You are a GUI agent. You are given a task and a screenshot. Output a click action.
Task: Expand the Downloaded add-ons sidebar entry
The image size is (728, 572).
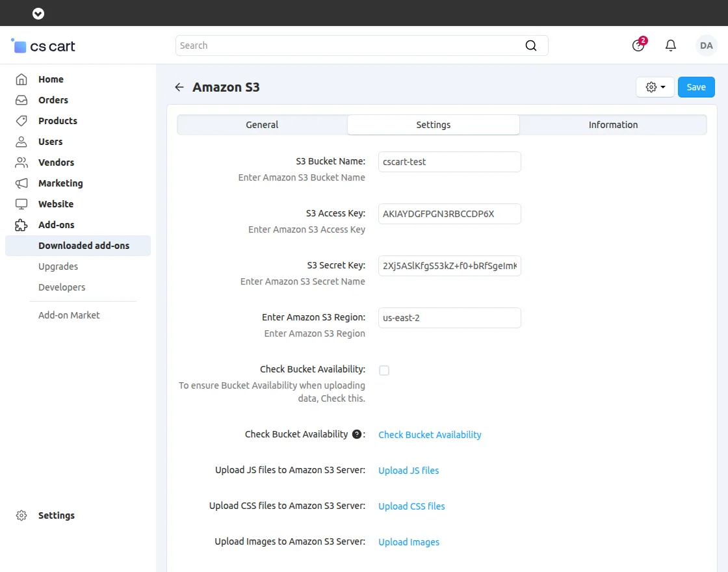(84, 246)
